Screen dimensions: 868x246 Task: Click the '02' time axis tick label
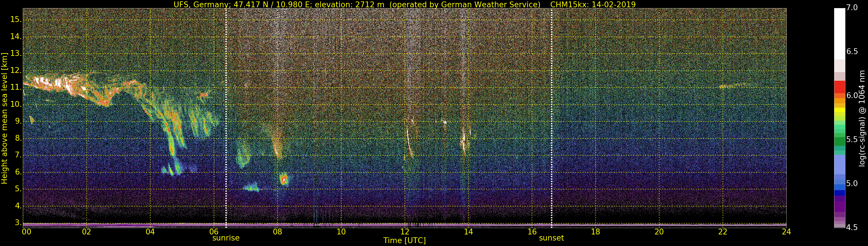(x=87, y=232)
